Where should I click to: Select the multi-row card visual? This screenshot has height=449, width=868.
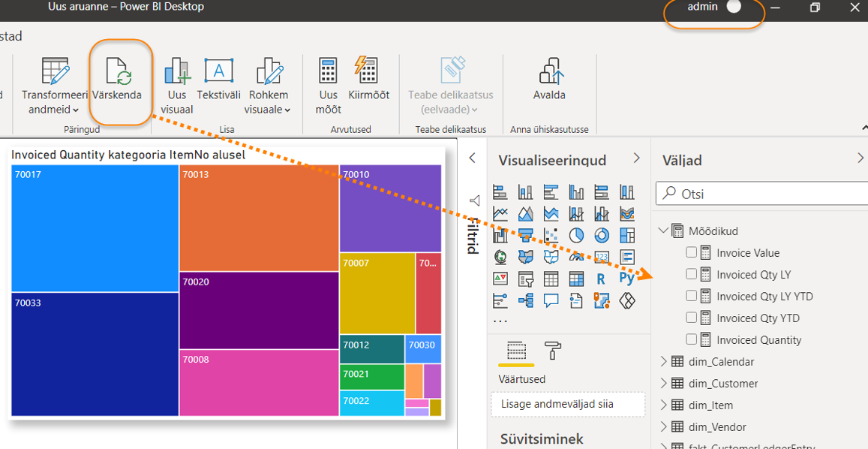pos(627,257)
